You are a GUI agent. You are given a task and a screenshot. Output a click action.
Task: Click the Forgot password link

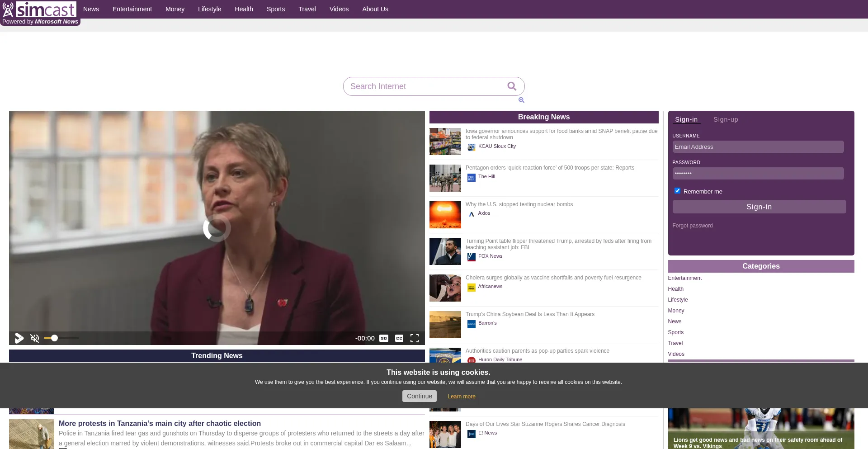tap(692, 226)
